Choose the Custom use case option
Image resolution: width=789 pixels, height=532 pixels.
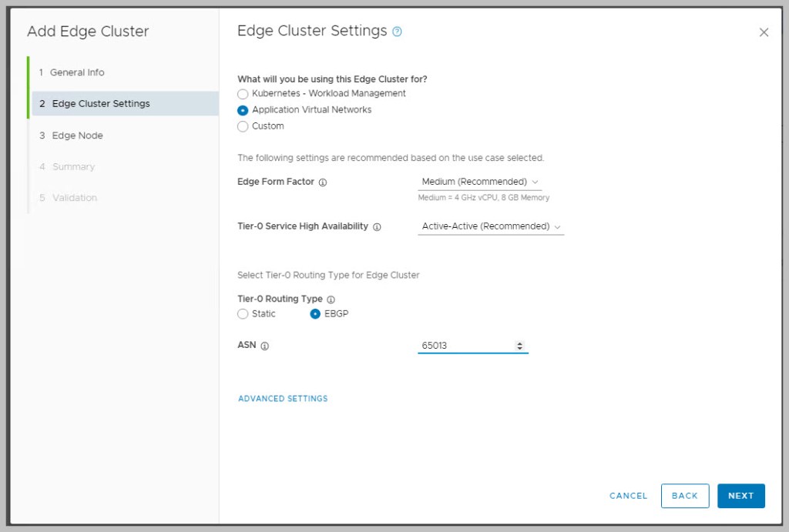pyautogui.click(x=243, y=126)
